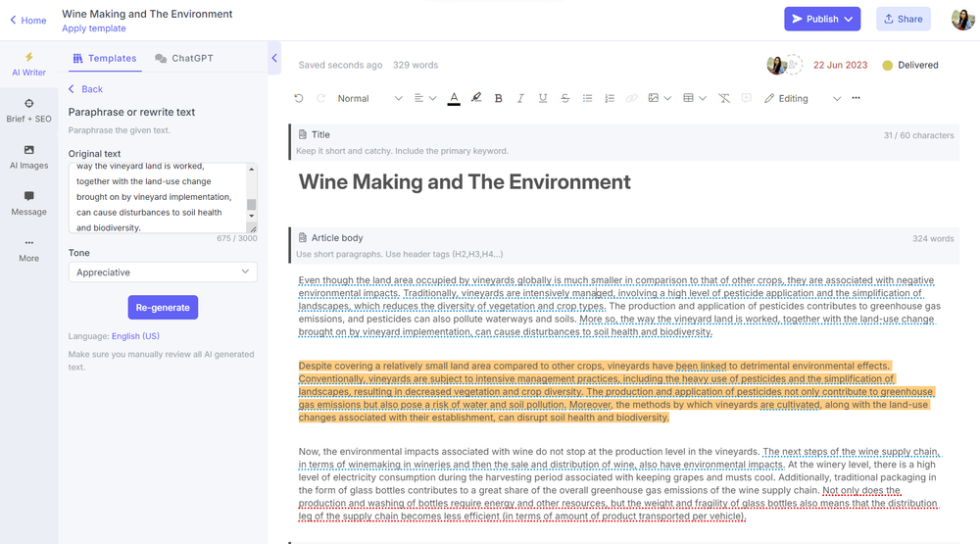Click the article title Wine Making heading
The image size is (980, 544).
click(x=465, y=182)
